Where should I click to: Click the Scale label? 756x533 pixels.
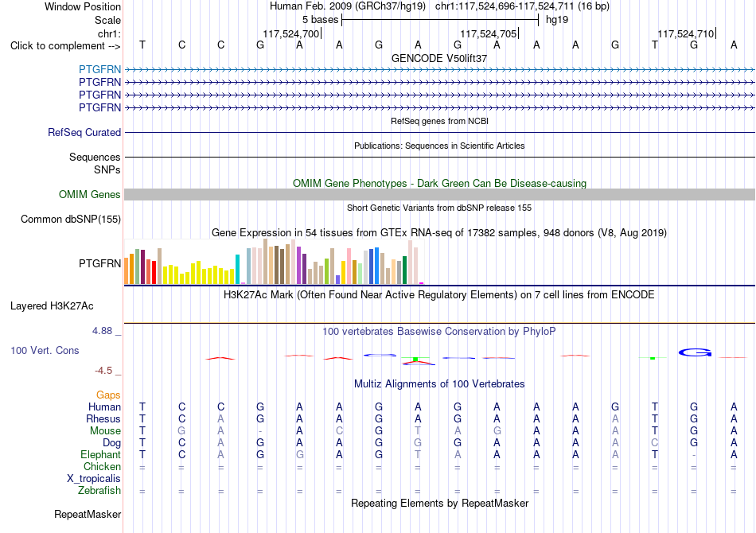(107, 20)
